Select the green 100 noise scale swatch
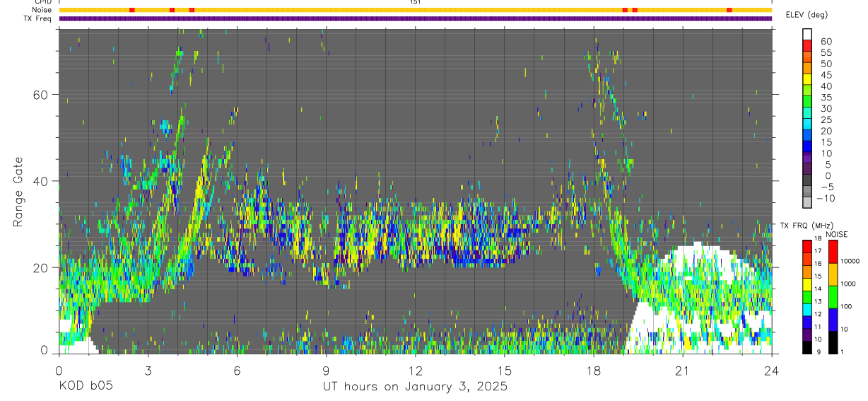This screenshot has height=401, width=868. tap(831, 297)
